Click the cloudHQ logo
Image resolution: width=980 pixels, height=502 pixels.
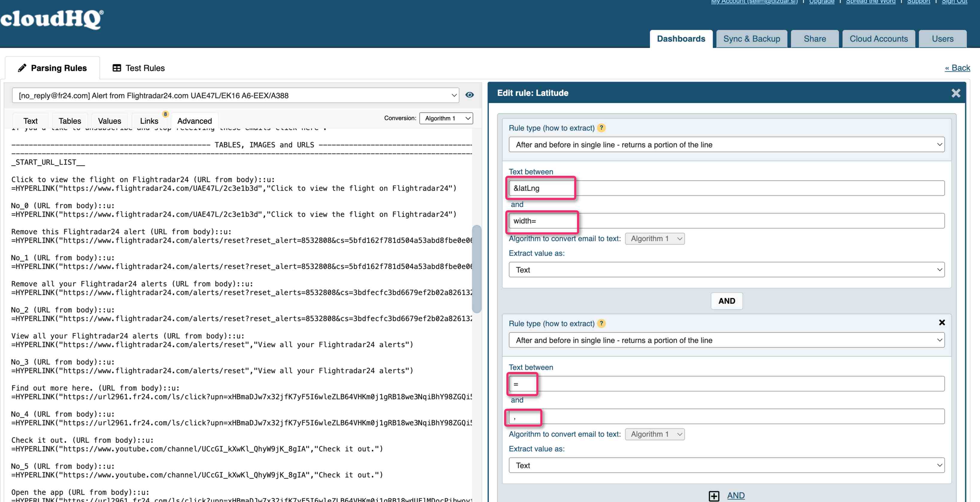tap(52, 19)
